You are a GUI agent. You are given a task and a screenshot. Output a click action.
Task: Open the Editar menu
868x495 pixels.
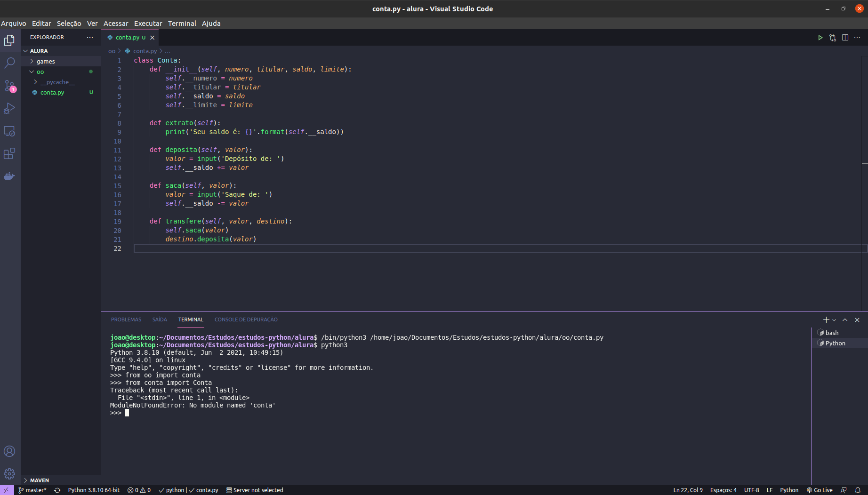tap(41, 23)
